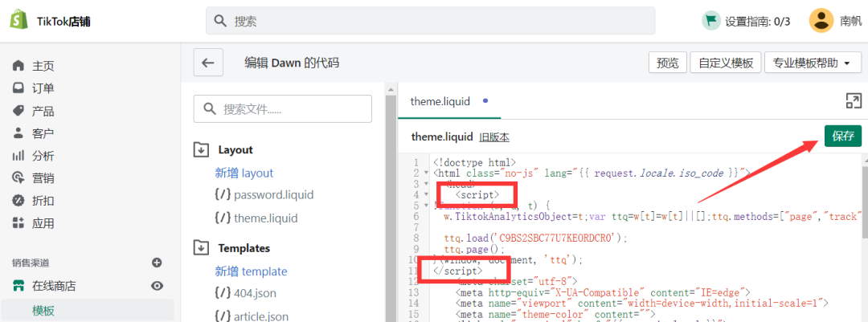Click line 8 ttq.load code text

[536, 238]
